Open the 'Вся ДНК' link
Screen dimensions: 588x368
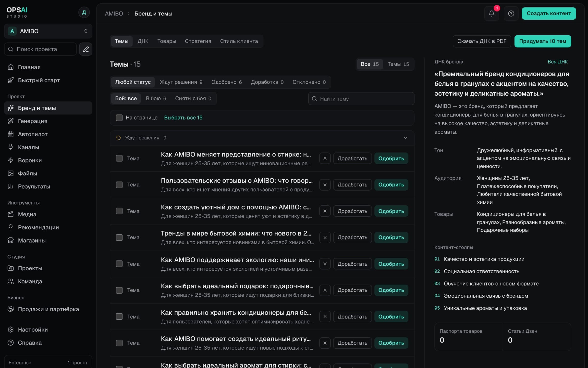point(558,62)
